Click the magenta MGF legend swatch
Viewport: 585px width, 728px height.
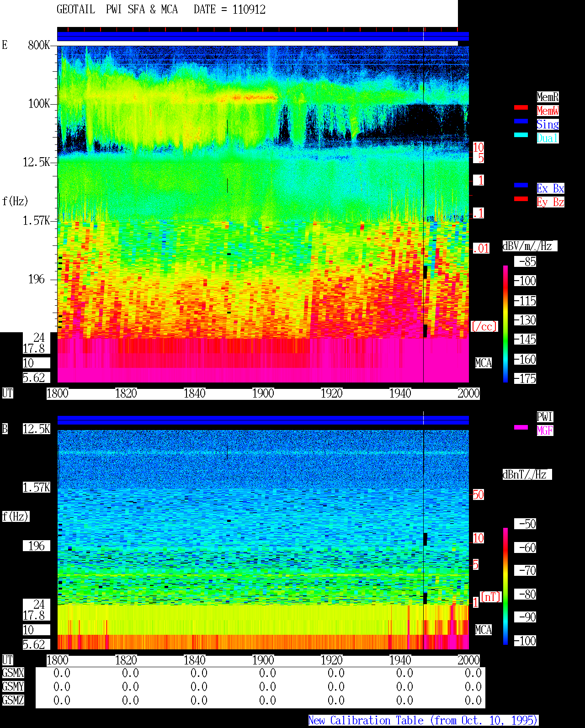click(521, 427)
